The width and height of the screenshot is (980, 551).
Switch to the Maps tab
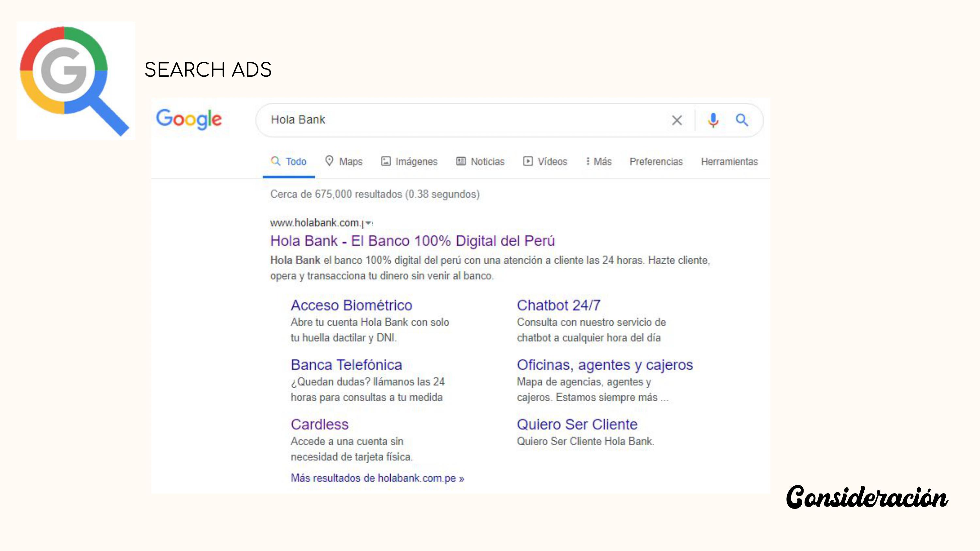click(x=344, y=162)
